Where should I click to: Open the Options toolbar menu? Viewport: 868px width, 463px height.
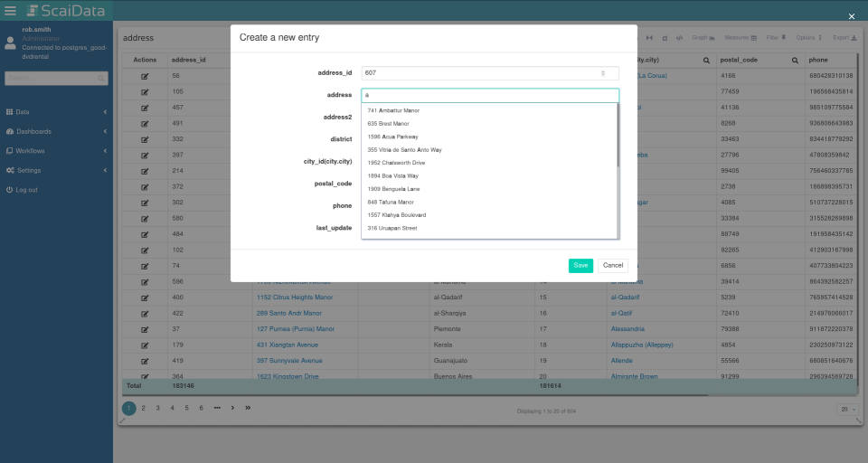point(808,38)
